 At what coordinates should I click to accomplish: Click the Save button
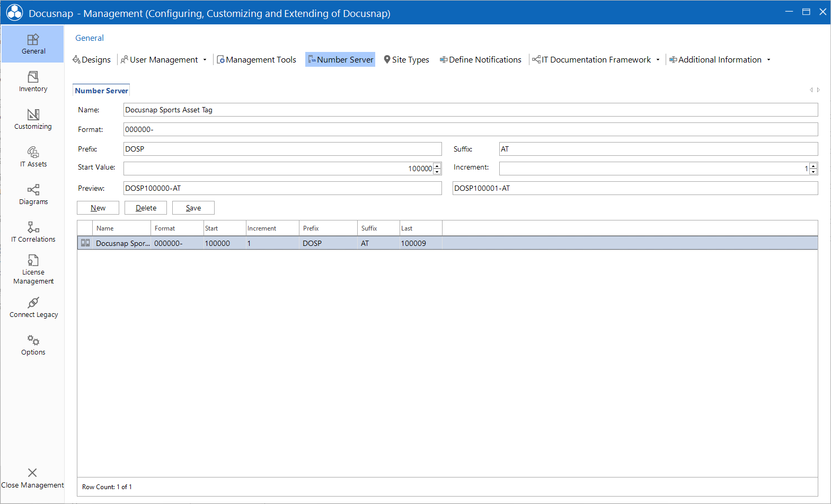(193, 208)
